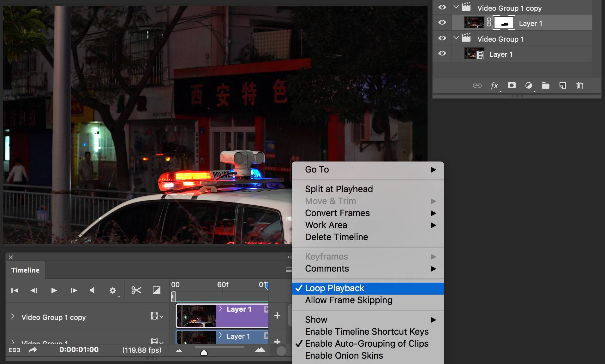Toggle visibility of Video Group 1
Viewport: 605px width, 364px height.
[442, 38]
